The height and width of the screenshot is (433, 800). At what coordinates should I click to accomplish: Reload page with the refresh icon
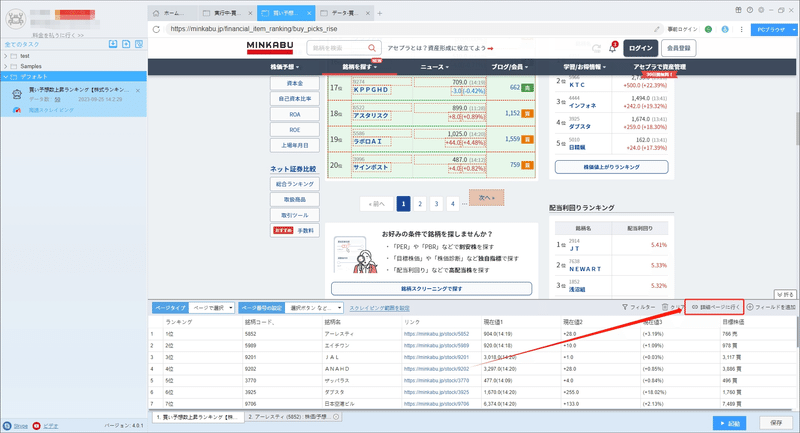156,29
